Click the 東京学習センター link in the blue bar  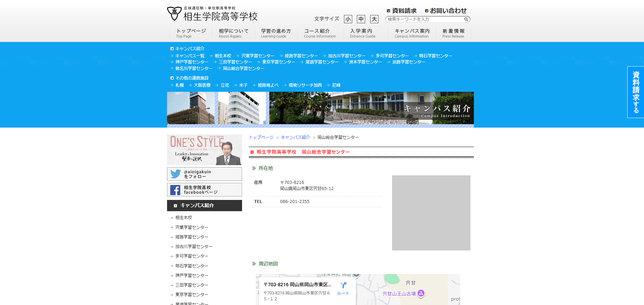[278, 62]
